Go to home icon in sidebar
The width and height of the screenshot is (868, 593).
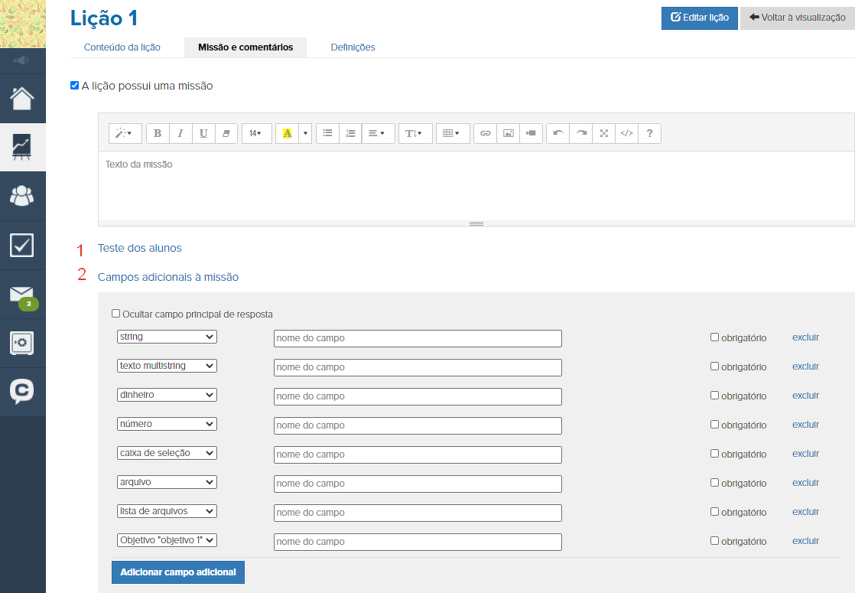tap(22, 98)
